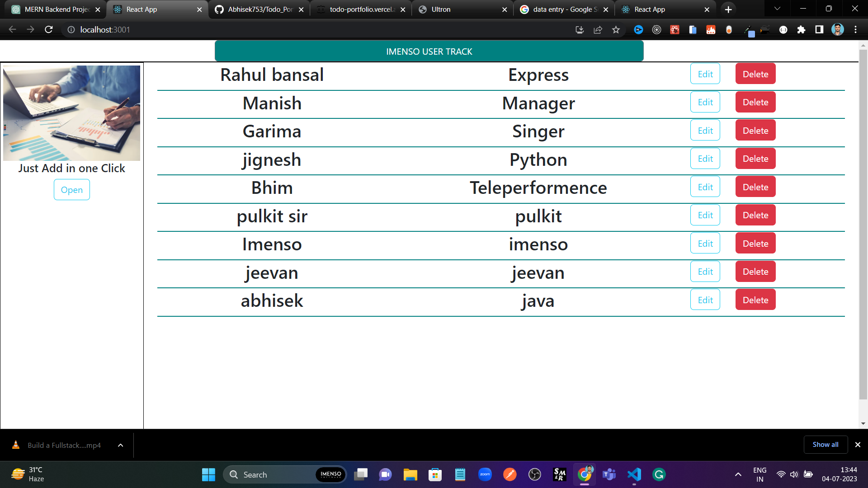Click the Extensions puzzle piece icon
Viewport: 868px width, 488px height.
tap(801, 30)
